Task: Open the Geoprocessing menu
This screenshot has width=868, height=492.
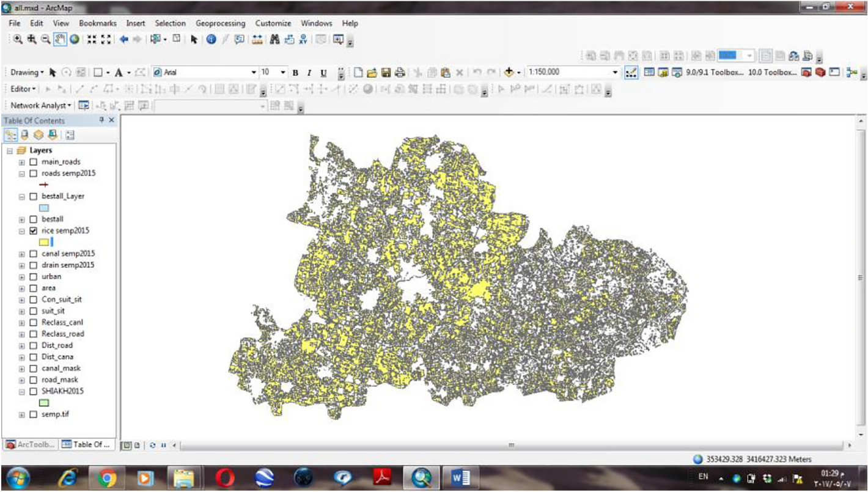Action: click(220, 23)
